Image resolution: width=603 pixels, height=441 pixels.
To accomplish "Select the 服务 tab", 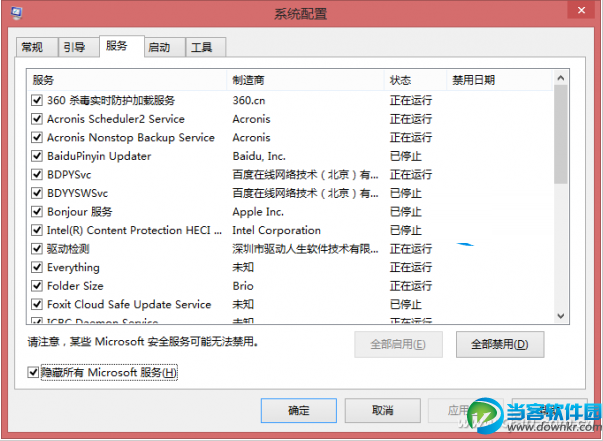I will tap(122, 46).
